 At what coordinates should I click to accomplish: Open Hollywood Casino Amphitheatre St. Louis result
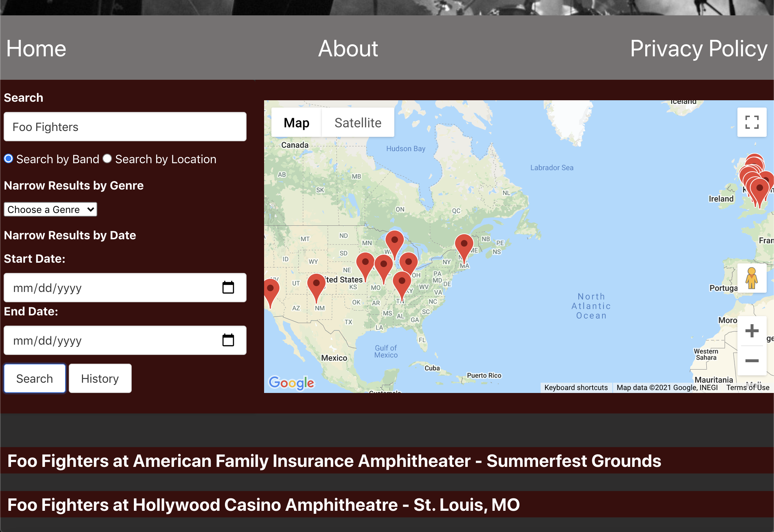tap(263, 505)
